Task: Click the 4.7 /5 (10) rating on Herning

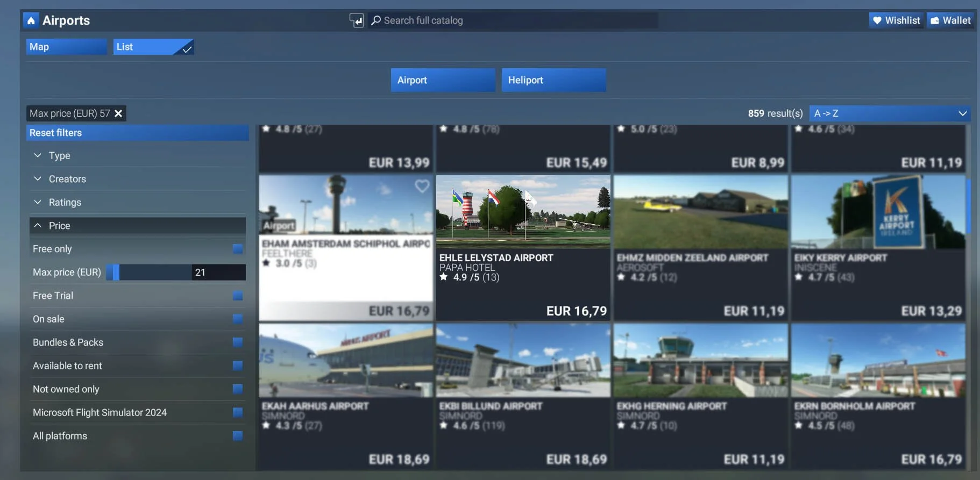Action: 647,426
